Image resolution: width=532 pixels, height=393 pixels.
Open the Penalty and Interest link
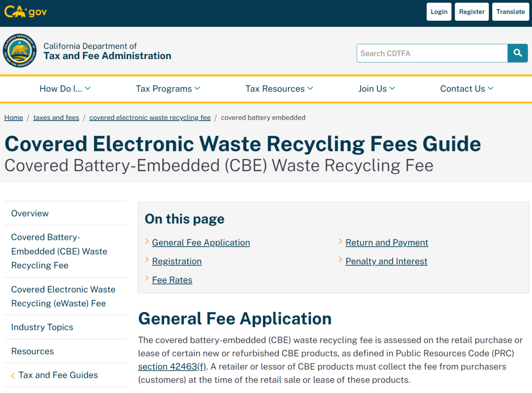pos(386,261)
